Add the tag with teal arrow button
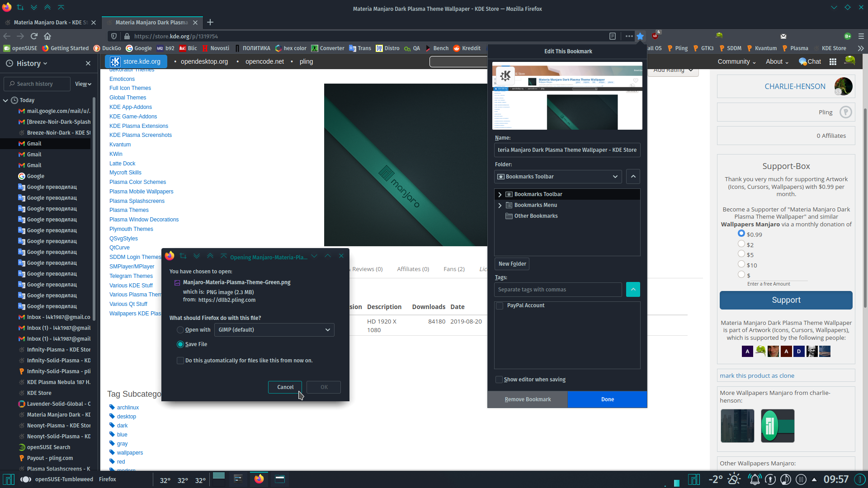Image resolution: width=868 pixels, height=488 pixels. tap(633, 289)
